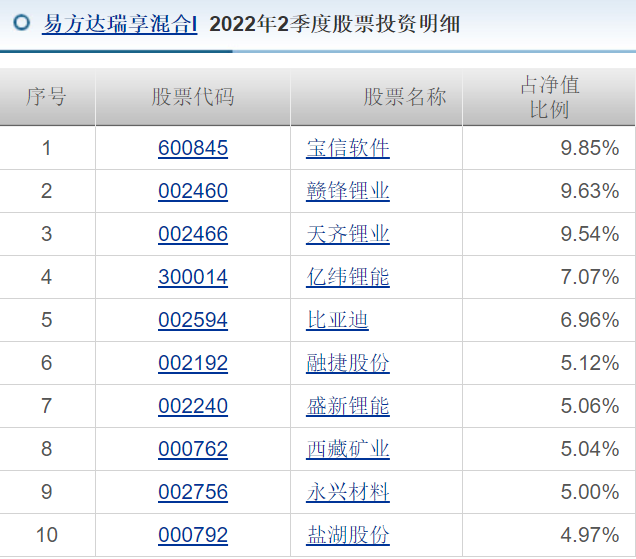Image resolution: width=636 pixels, height=559 pixels.
Task: Select the 5.06% ratio cell
Action: pos(549,406)
